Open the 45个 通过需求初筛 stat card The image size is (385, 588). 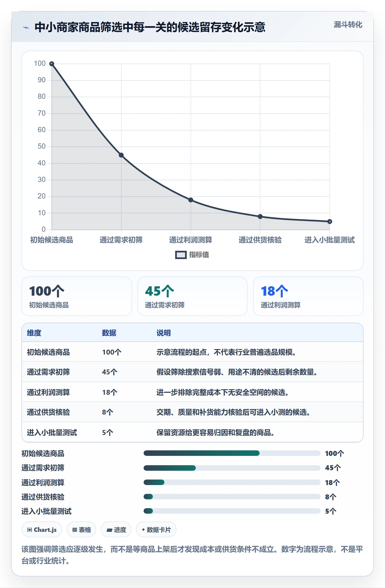pyautogui.click(x=193, y=296)
